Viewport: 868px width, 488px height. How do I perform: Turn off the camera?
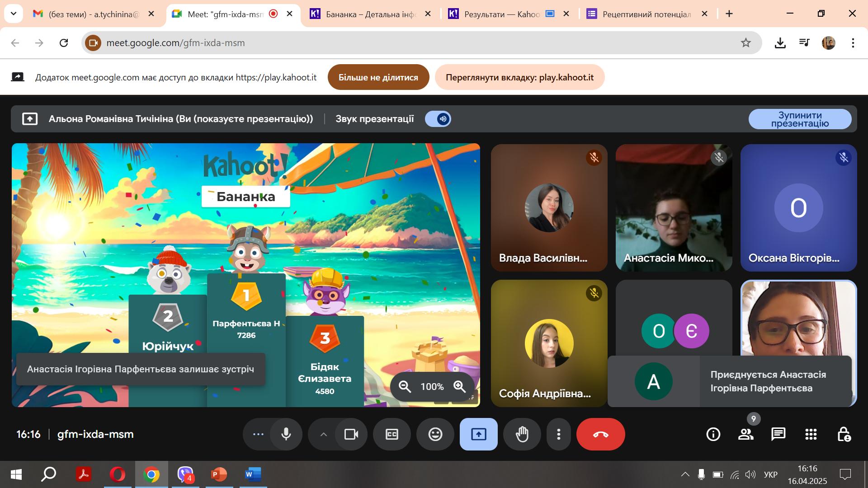click(351, 434)
